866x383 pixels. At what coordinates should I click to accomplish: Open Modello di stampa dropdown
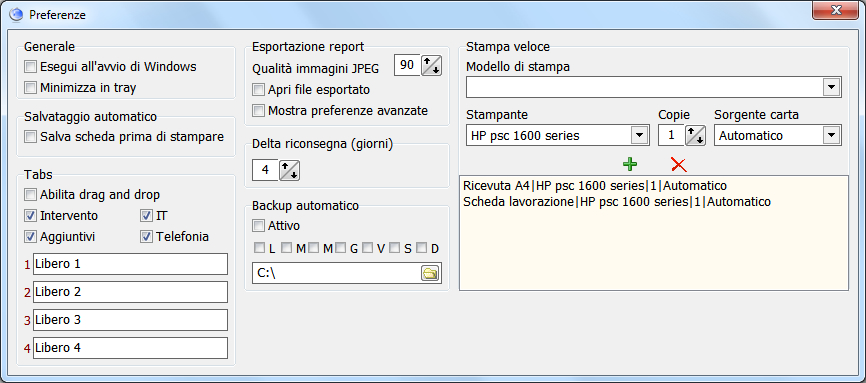[x=831, y=87]
